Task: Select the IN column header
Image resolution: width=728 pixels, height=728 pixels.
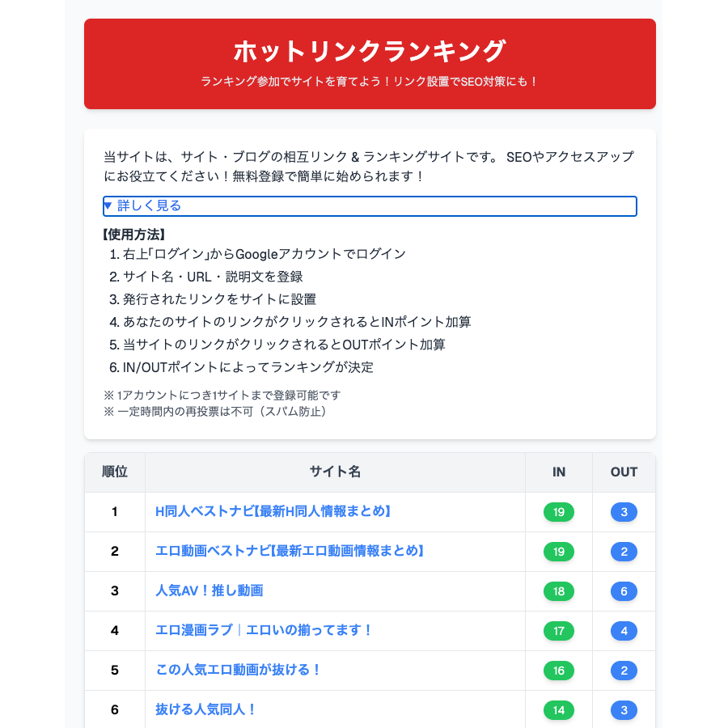Action: (559, 472)
